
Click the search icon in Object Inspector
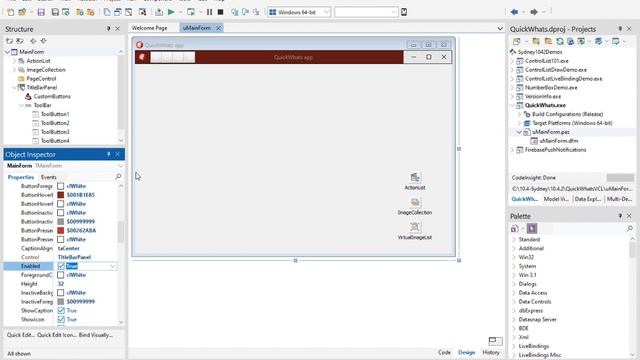(118, 177)
